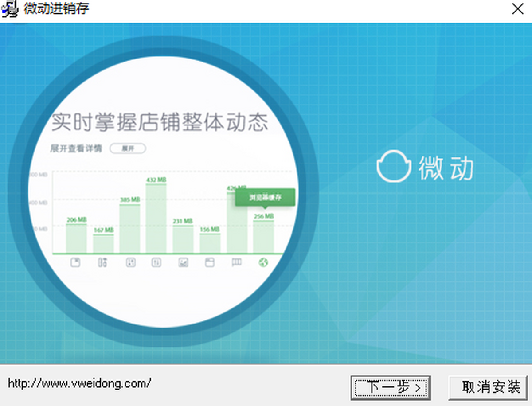Click the 展开 pill button in banner
The width and height of the screenshot is (532, 406).
click(128, 148)
